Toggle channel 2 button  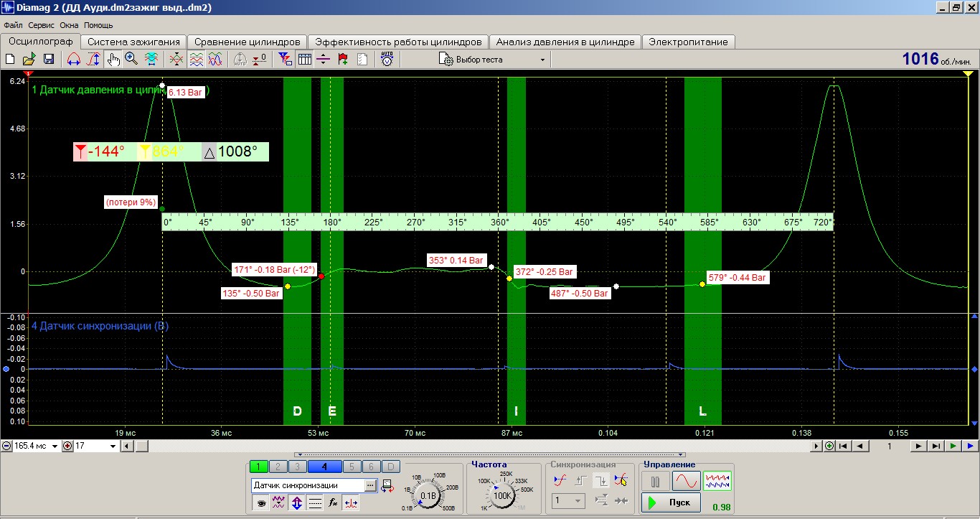(x=278, y=467)
